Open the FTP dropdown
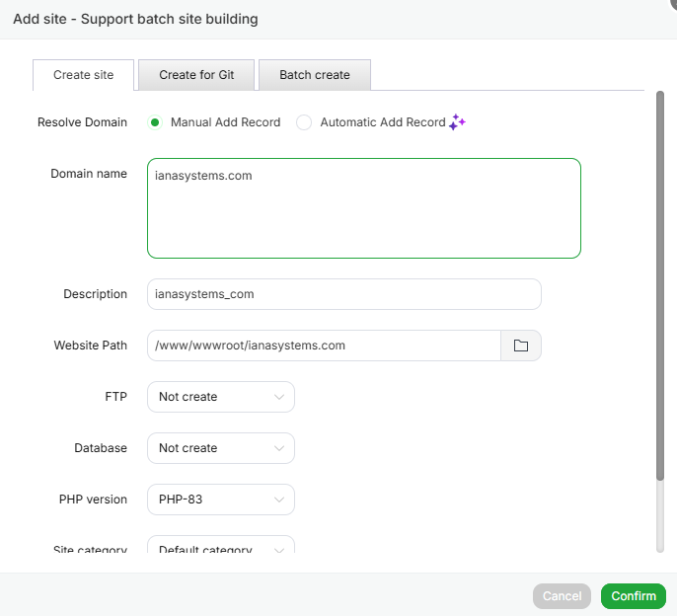 click(220, 397)
